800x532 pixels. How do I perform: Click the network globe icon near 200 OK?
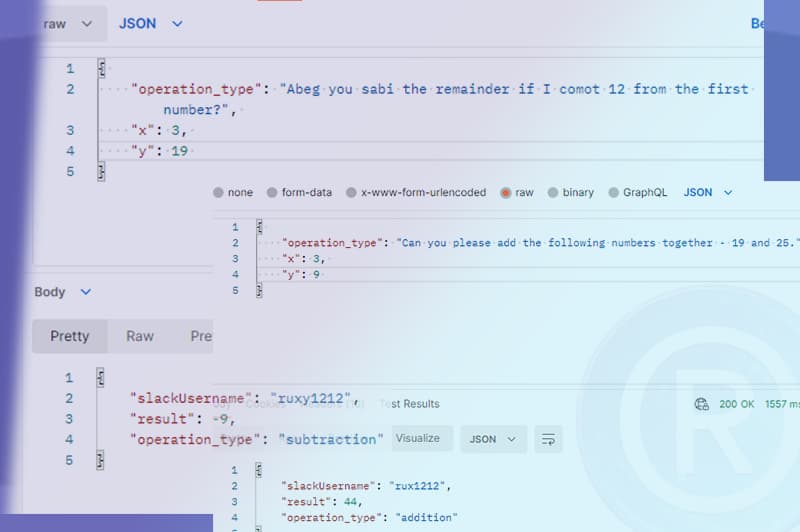coord(702,404)
